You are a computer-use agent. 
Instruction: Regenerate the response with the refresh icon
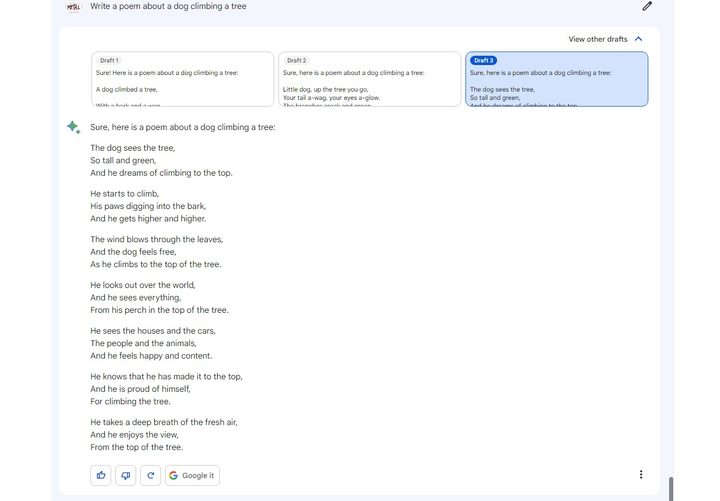[x=150, y=475]
